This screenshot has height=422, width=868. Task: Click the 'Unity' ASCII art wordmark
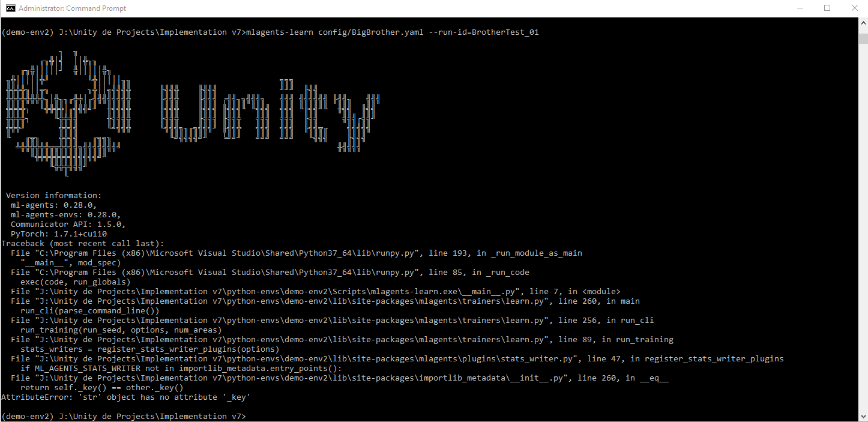click(x=270, y=115)
